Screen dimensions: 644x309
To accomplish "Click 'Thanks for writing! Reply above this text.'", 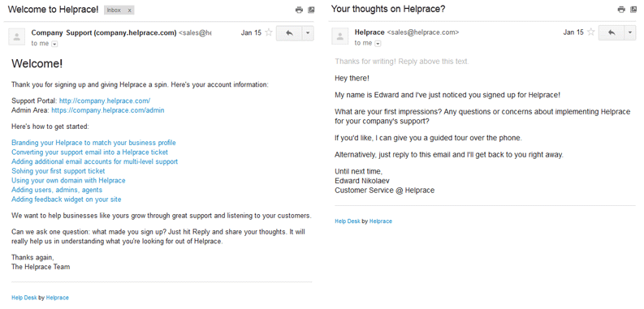I will [x=402, y=62].
